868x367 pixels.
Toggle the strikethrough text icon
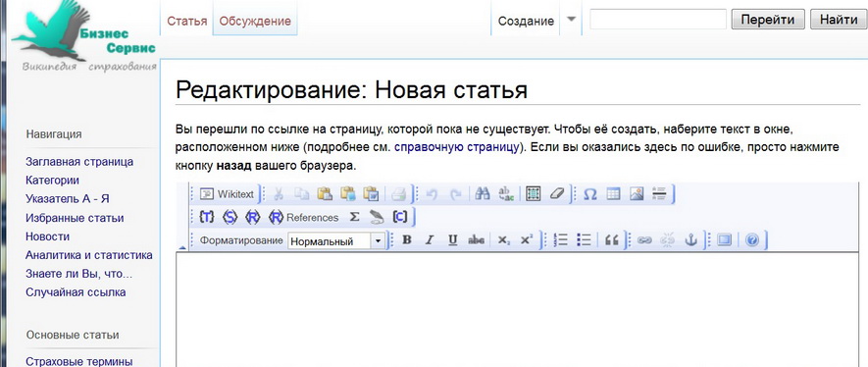(476, 240)
